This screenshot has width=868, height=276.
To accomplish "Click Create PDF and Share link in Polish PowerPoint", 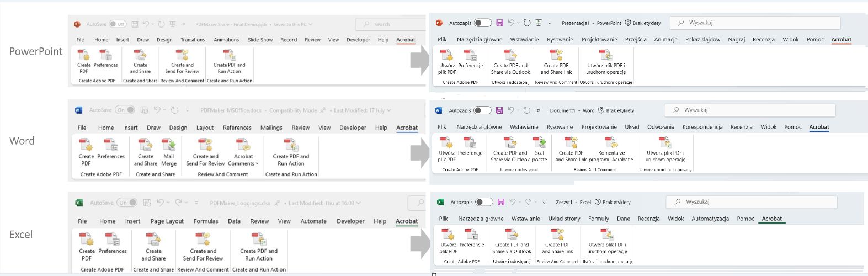I will coord(556,62).
